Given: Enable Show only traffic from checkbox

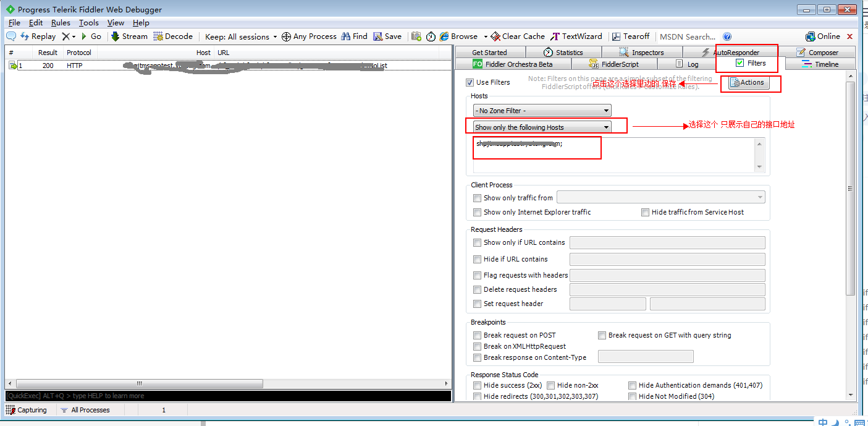Looking at the screenshot, I should tap(477, 198).
